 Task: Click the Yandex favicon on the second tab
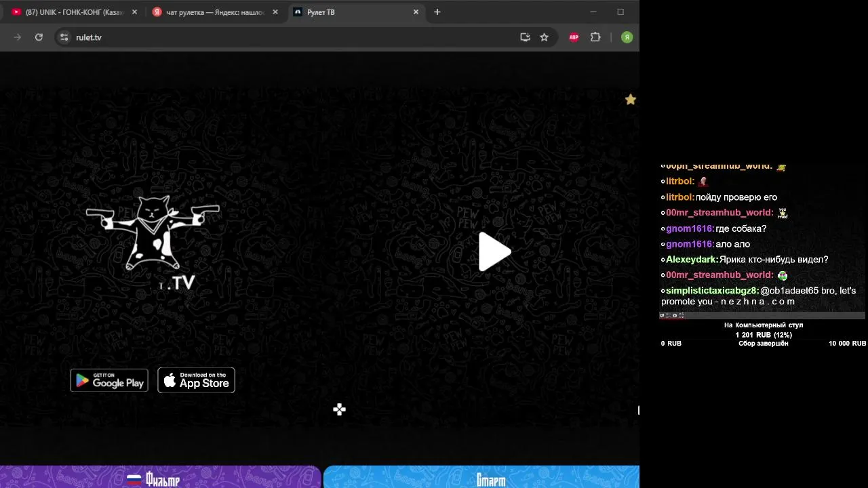(157, 12)
